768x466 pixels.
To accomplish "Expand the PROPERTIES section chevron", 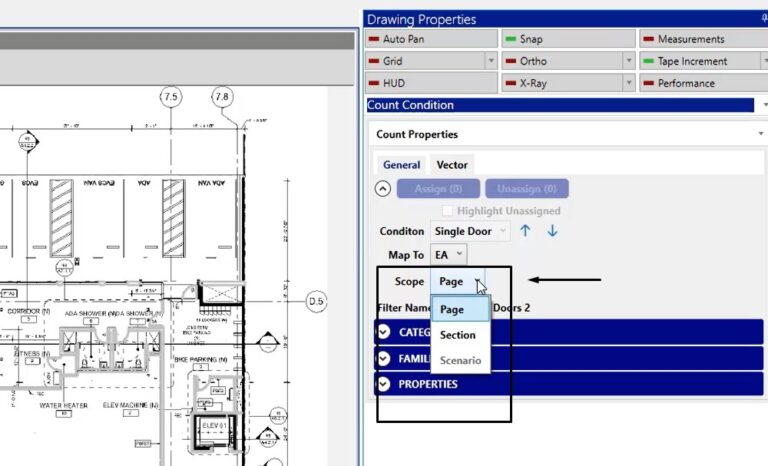I will click(384, 384).
